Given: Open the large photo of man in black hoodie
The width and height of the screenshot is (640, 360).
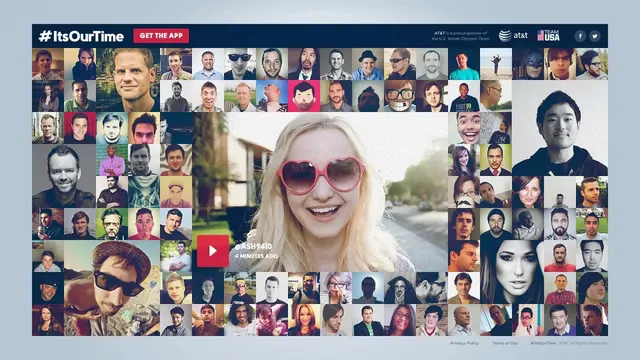Looking at the screenshot, I should point(560,128).
